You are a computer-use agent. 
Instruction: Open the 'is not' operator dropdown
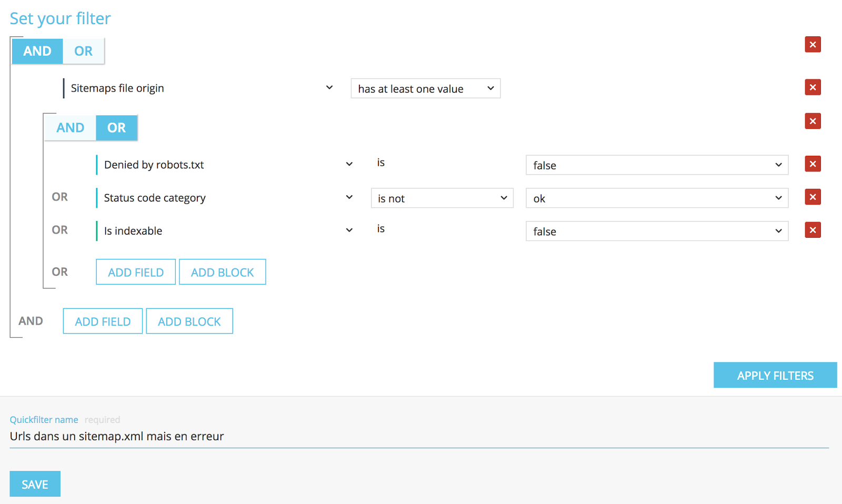[442, 198]
